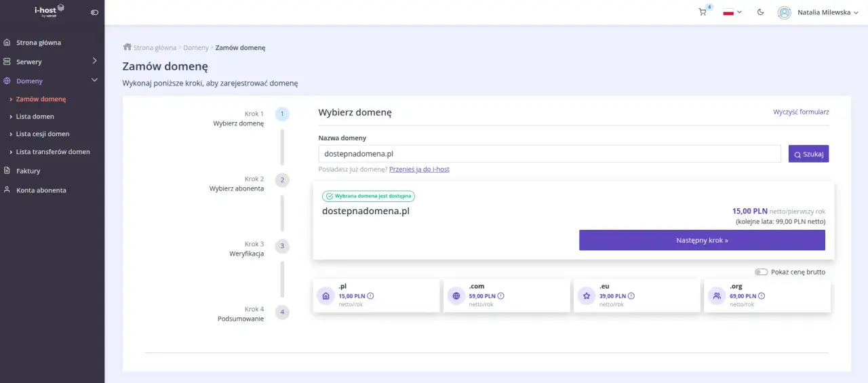Switch to dark mode moon icon

[760, 12]
